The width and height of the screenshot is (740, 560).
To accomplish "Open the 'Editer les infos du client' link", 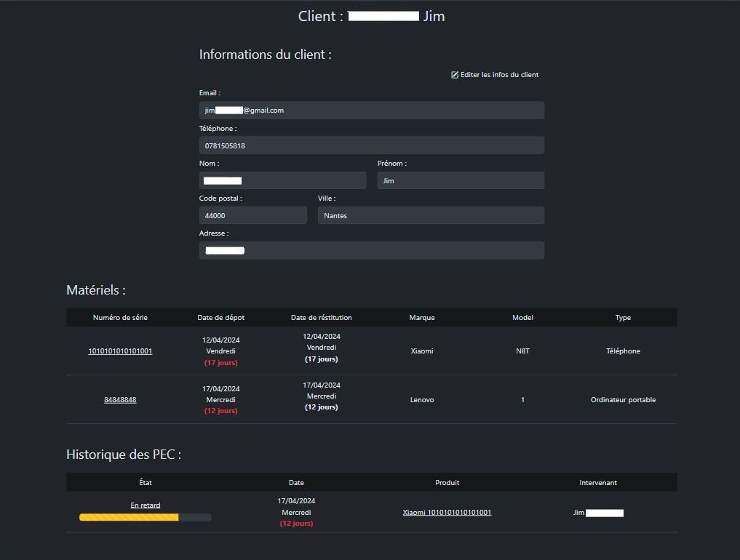I will [499, 75].
